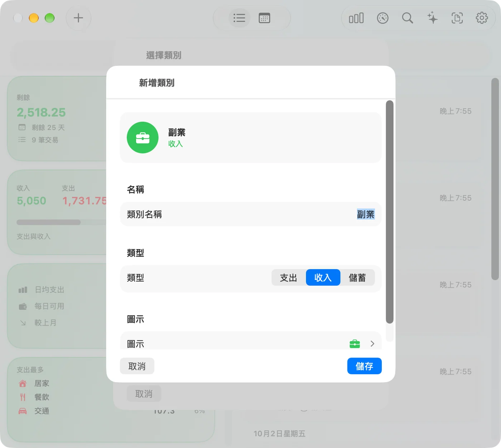Click the 日均支出 label

(49, 290)
